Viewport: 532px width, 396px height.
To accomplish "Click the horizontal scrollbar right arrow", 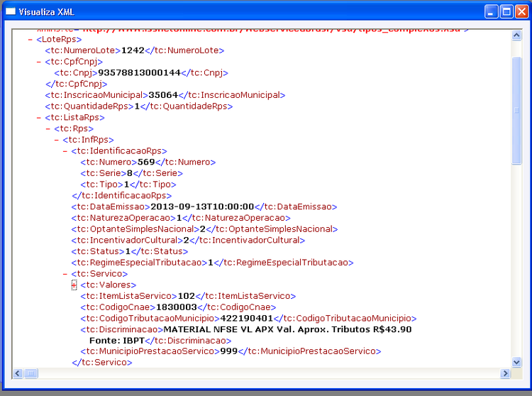I will pyautogui.click(x=505, y=373).
